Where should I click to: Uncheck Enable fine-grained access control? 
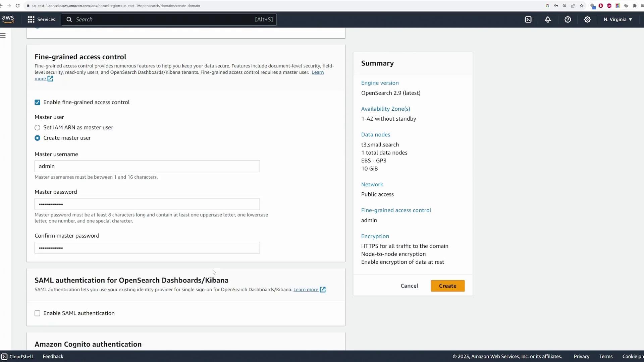(x=37, y=103)
